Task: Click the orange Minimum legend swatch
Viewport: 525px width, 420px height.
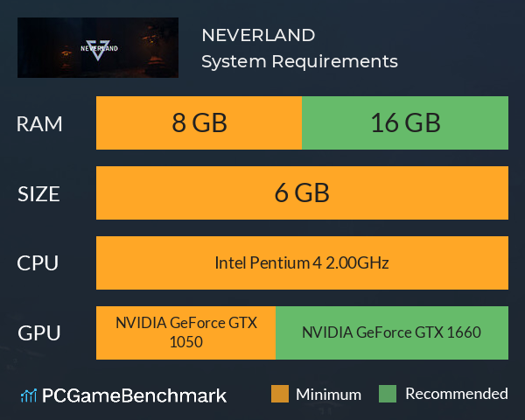Action: pos(280,394)
